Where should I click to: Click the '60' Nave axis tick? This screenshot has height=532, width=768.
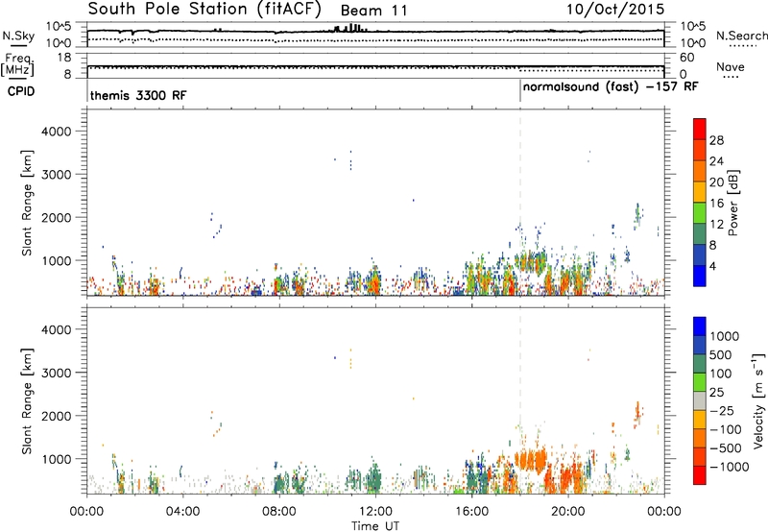pos(687,58)
